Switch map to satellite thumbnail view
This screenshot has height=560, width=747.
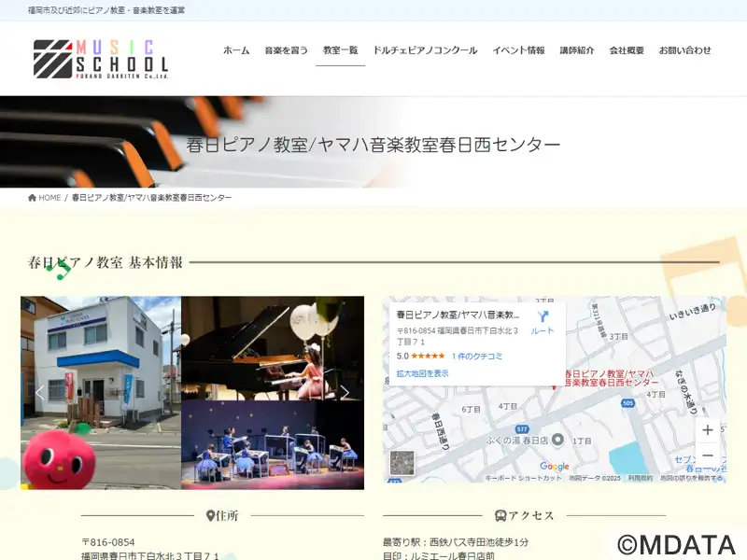(x=402, y=462)
